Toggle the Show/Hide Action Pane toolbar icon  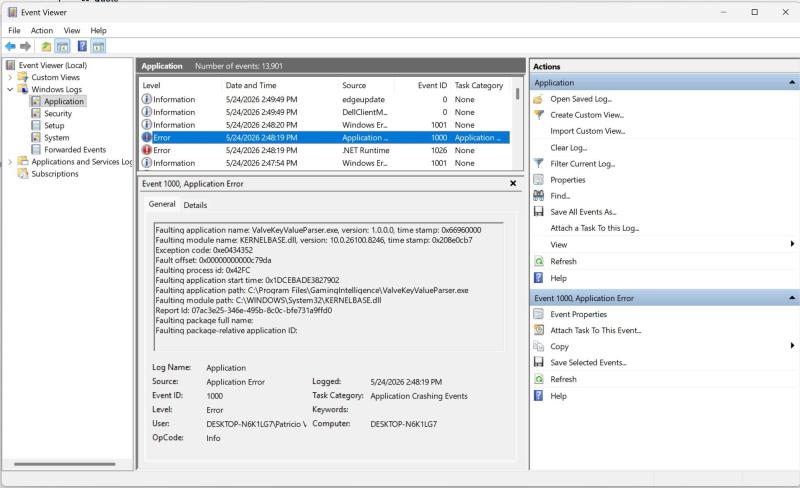(98, 46)
